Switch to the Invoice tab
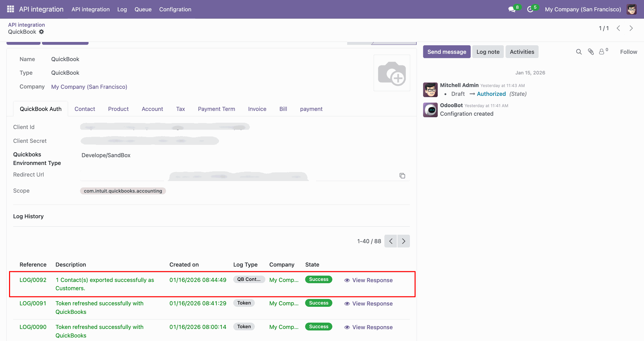This screenshot has height=341, width=644. click(x=257, y=109)
